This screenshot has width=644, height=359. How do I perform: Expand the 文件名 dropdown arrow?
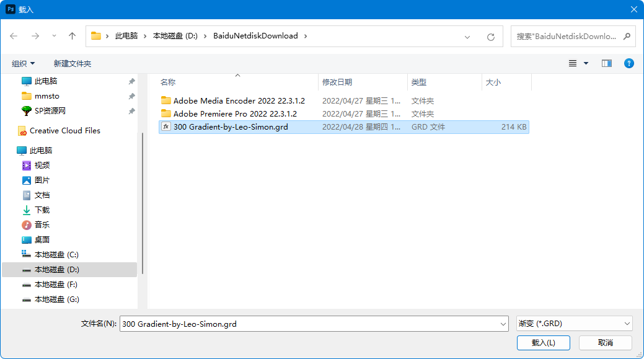click(x=503, y=324)
